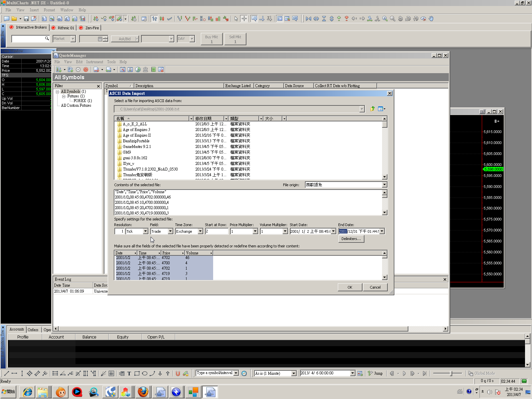Select the Vertical Line drawing tool
This screenshot has width=532, height=399.
[x=22, y=373]
